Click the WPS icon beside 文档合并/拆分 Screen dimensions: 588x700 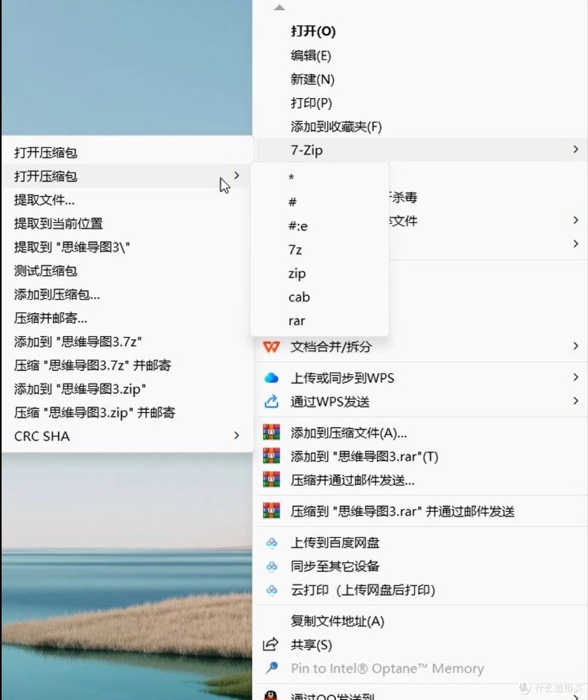point(271,346)
